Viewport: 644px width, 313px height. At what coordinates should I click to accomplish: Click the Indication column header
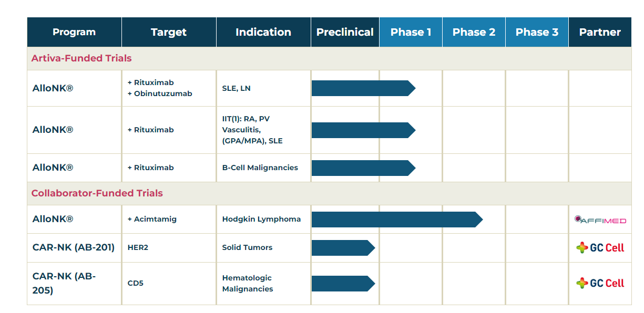[x=263, y=32]
